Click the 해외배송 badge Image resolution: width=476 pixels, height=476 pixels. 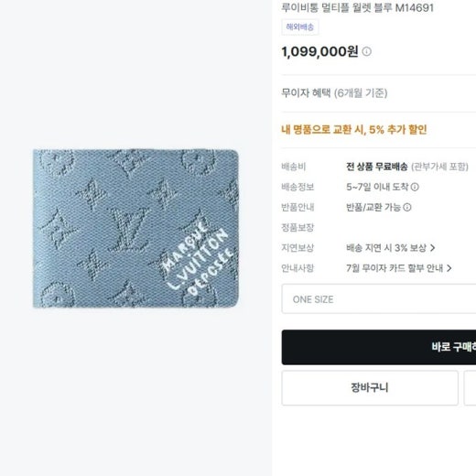click(x=300, y=27)
